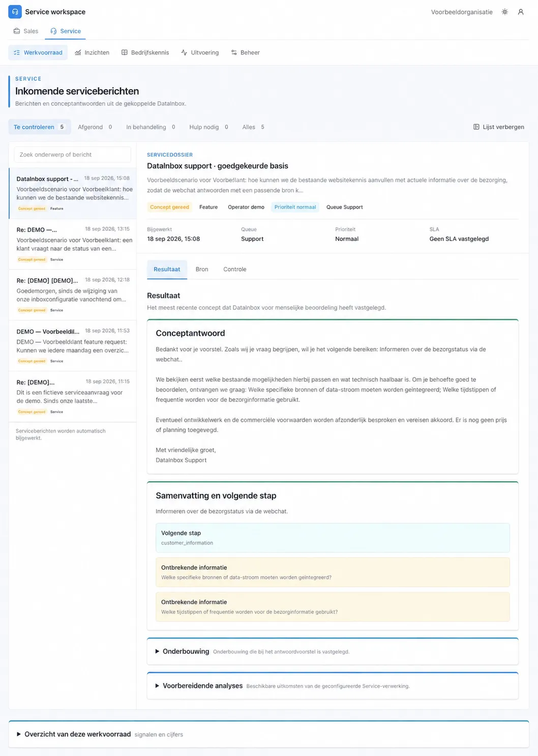This screenshot has width=538, height=756.
Task: Open the Service workspace tab
Action: tap(65, 31)
